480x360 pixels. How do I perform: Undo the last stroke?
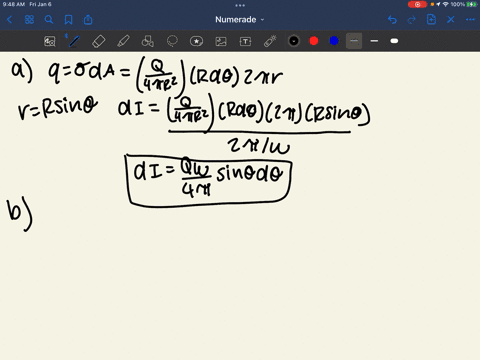(x=392, y=20)
